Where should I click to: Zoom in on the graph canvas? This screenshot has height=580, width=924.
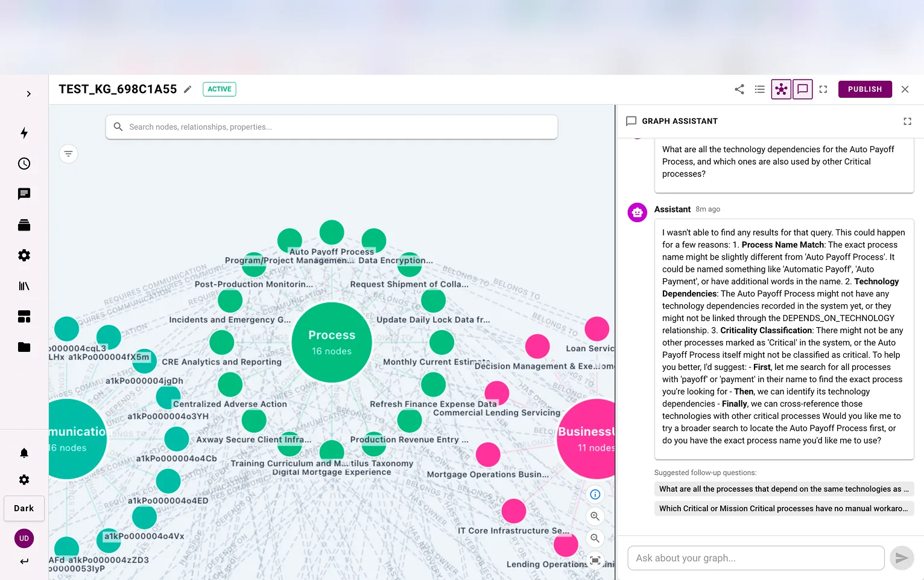click(595, 516)
